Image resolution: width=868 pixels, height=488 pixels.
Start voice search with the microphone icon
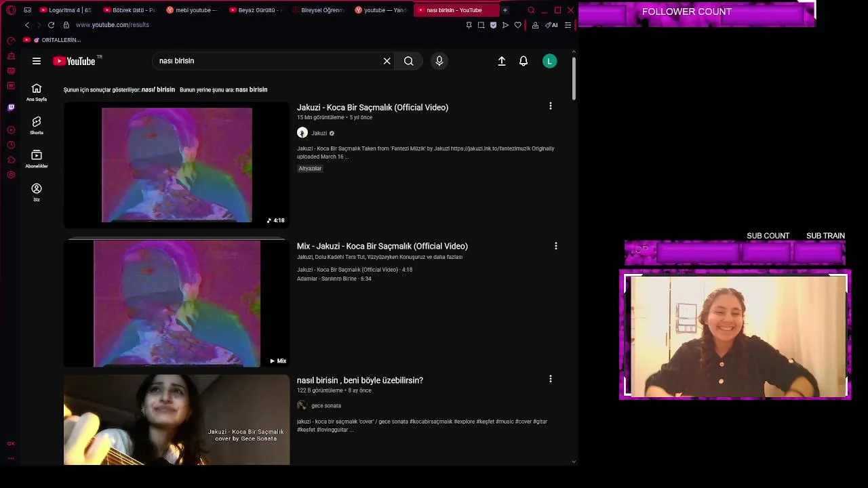click(x=439, y=61)
